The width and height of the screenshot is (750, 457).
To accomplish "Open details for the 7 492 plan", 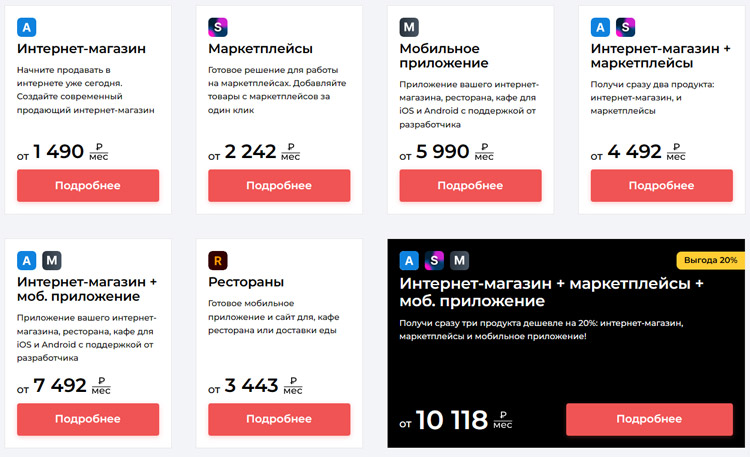I will [88, 419].
